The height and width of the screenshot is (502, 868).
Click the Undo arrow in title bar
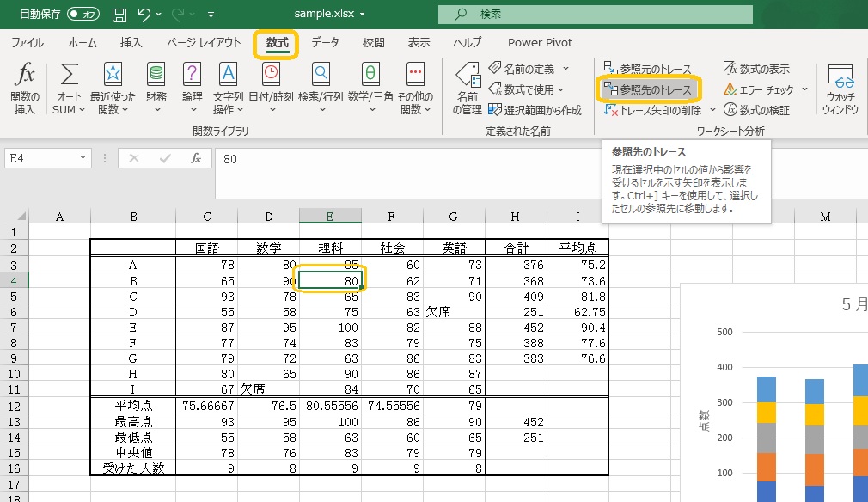tap(144, 15)
